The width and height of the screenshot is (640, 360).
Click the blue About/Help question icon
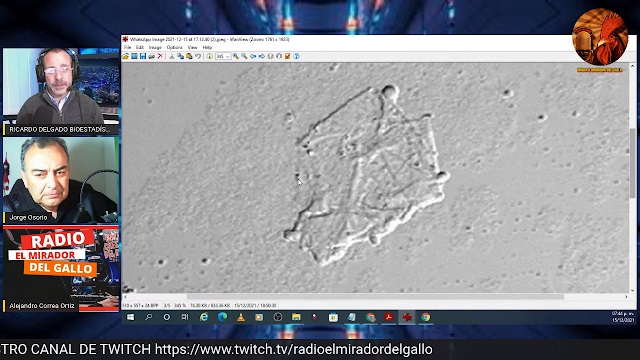tap(296, 56)
